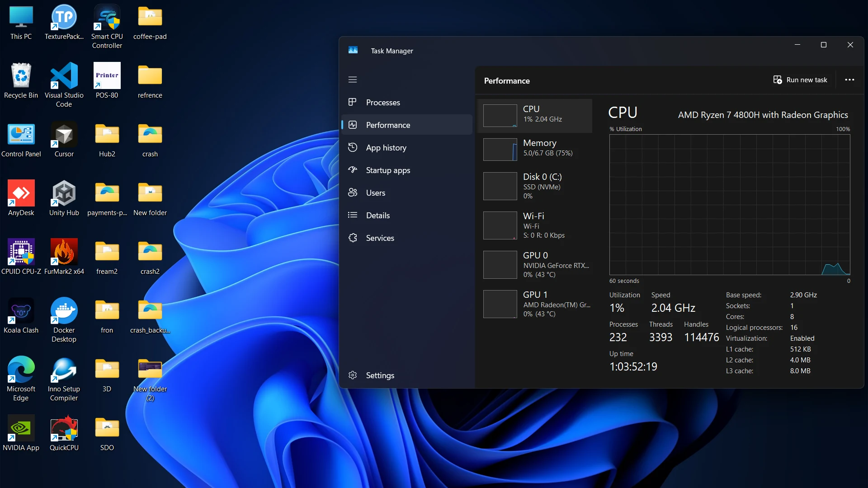Open the Startup apps page
The image size is (868, 488).
tap(407, 170)
